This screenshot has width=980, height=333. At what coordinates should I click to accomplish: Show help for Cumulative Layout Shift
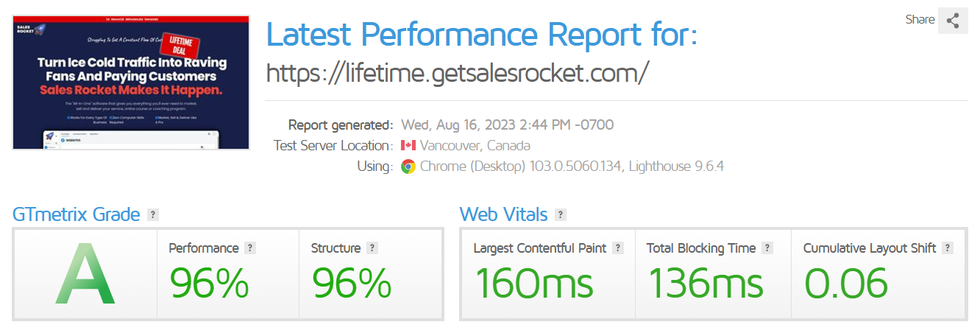click(x=948, y=248)
